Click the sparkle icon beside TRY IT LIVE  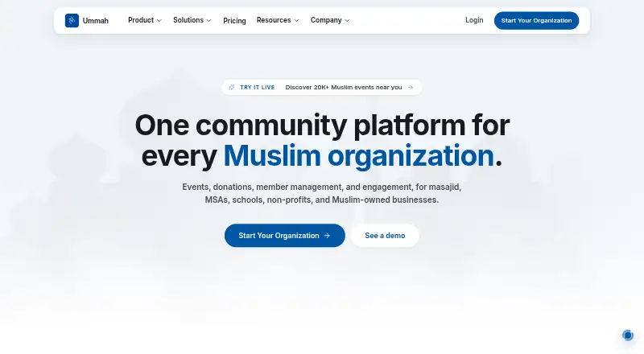[232, 87]
